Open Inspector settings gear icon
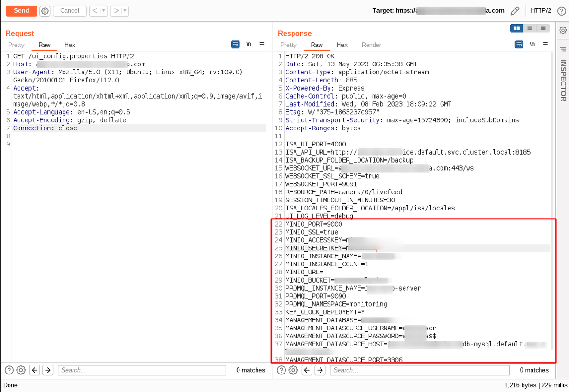The width and height of the screenshot is (569, 392). pyautogui.click(x=563, y=30)
